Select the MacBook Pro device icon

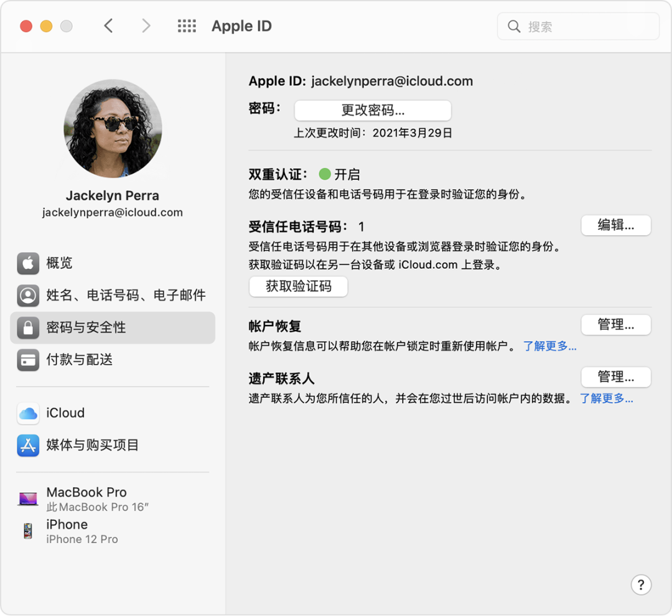coord(27,498)
